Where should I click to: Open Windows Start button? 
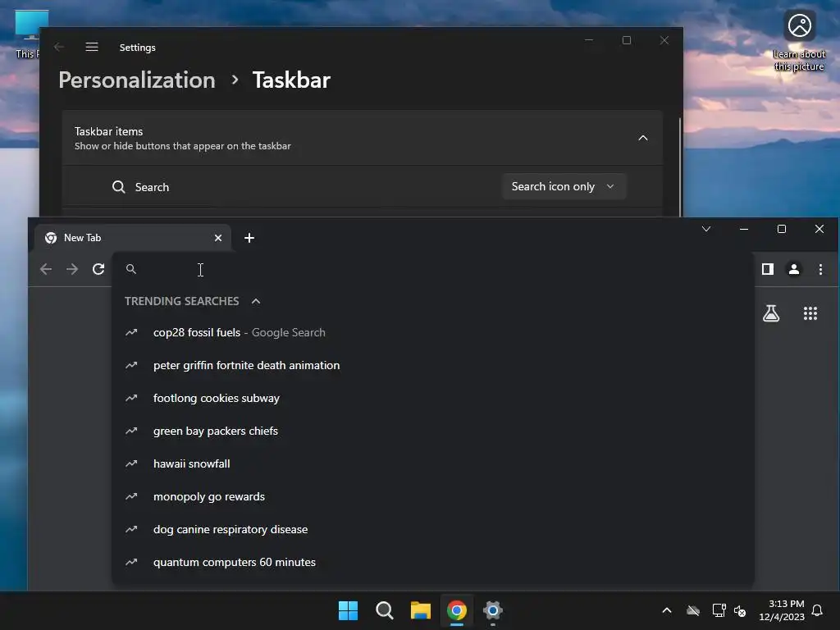tap(348, 610)
